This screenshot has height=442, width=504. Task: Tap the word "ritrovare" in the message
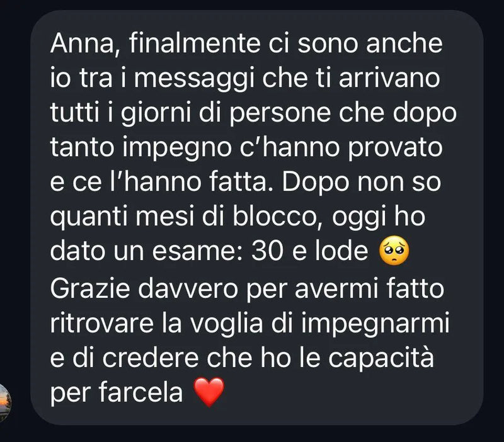[x=102, y=323]
